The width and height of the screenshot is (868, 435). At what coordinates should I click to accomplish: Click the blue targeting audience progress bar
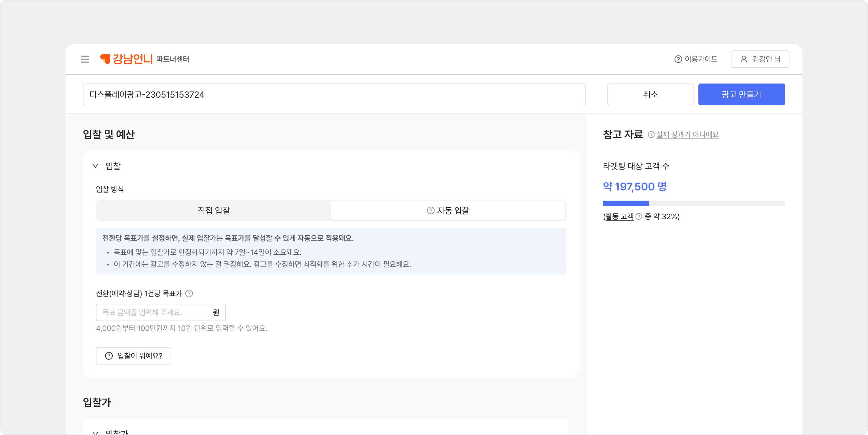[x=626, y=203]
